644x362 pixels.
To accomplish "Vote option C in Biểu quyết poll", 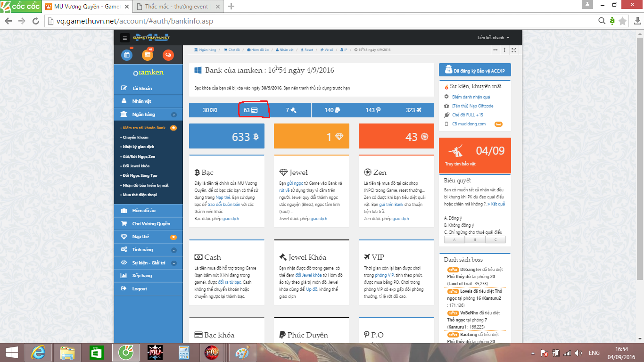I will pyautogui.click(x=495, y=239).
